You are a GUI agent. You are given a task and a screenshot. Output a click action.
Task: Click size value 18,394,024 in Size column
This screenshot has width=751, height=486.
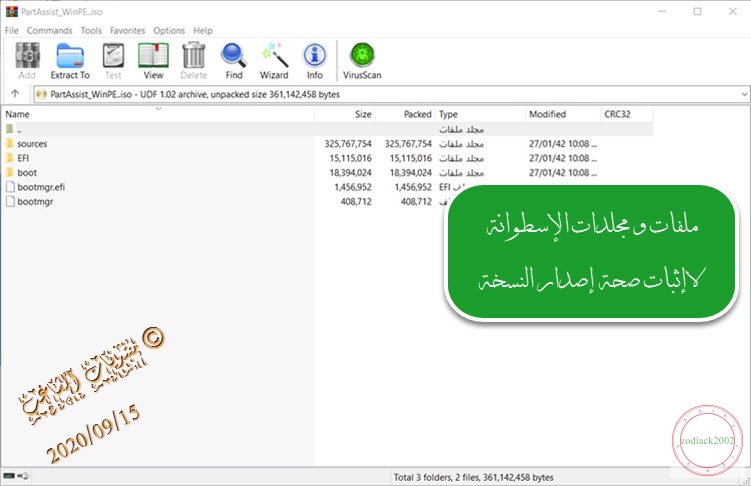click(x=351, y=172)
